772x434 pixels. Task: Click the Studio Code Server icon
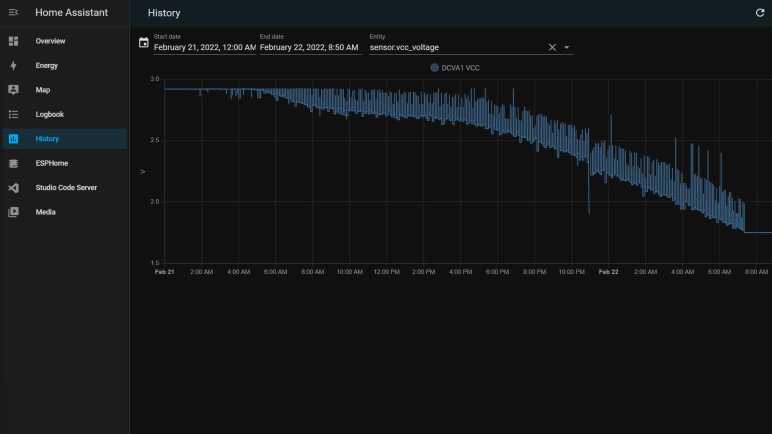pyautogui.click(x=14, y=188)
